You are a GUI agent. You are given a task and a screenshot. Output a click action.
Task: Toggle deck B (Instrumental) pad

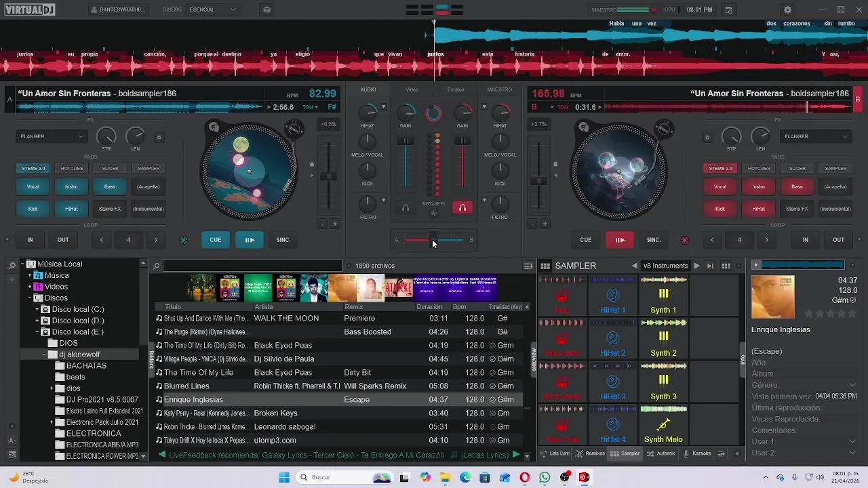pos(835,209)
